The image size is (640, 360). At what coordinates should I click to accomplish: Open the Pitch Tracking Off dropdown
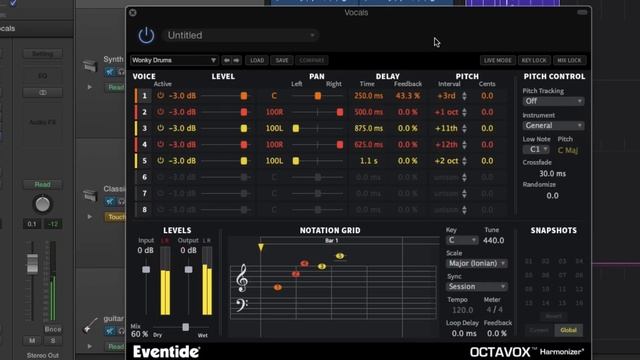click(553, 101)
